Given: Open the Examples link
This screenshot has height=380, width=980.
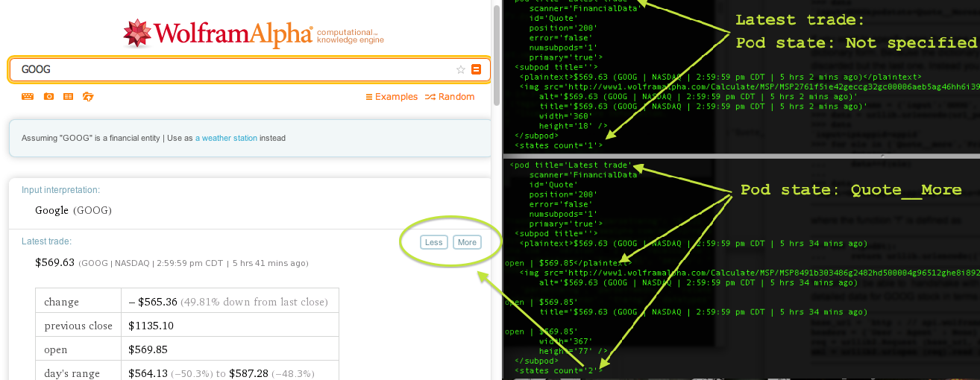Looking at the screenshot, I should pos(392,97).
